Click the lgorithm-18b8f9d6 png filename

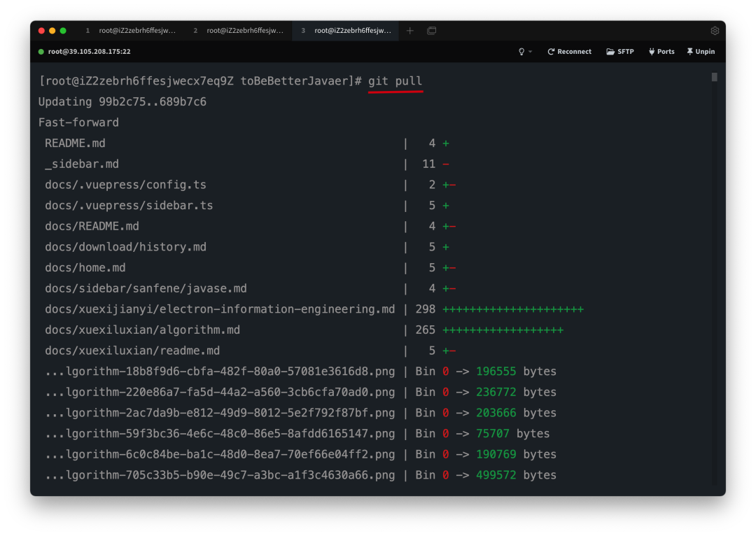[x=220, y=371]
